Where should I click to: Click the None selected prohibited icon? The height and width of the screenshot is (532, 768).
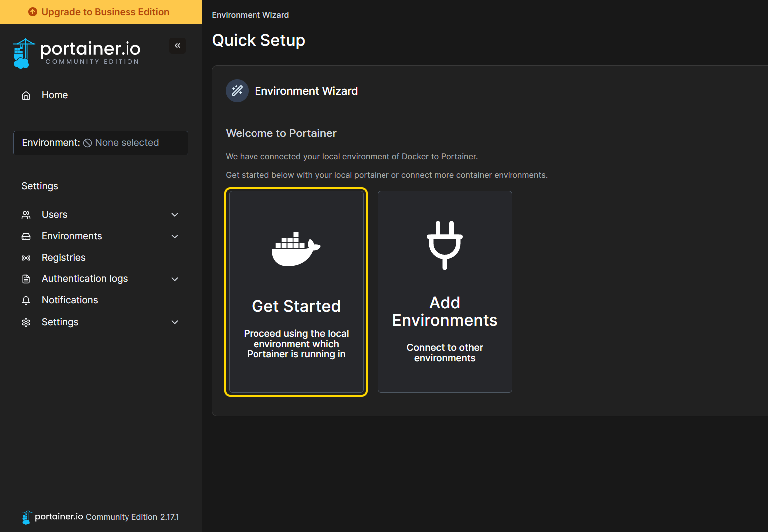[87, 143]
